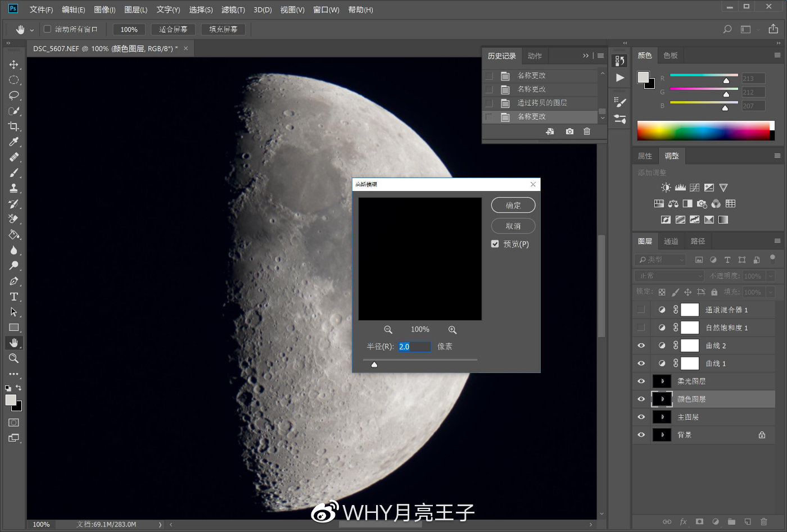The width and height of the screenshot is (787, 532).
Task: Select the Paint Bucket tool
Action: coord(13,234)
